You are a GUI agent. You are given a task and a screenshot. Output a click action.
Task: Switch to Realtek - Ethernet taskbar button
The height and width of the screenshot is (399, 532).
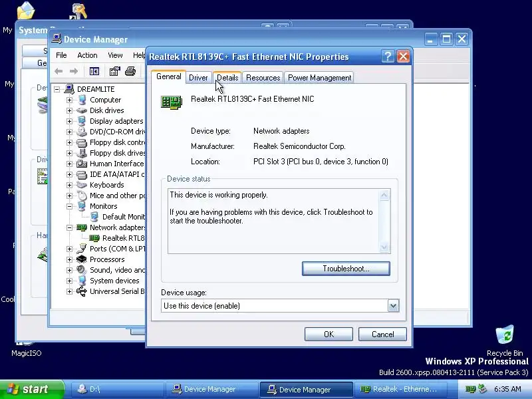click(400, 390)
